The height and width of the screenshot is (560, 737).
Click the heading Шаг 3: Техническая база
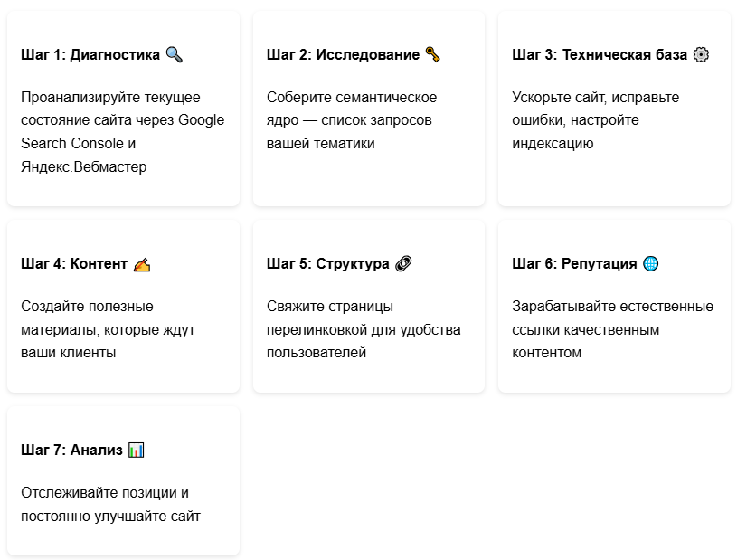pos(599,54)
